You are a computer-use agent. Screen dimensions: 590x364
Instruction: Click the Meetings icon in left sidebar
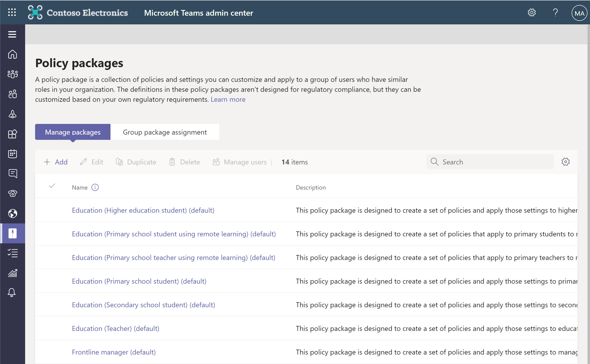tap(12, 154)
